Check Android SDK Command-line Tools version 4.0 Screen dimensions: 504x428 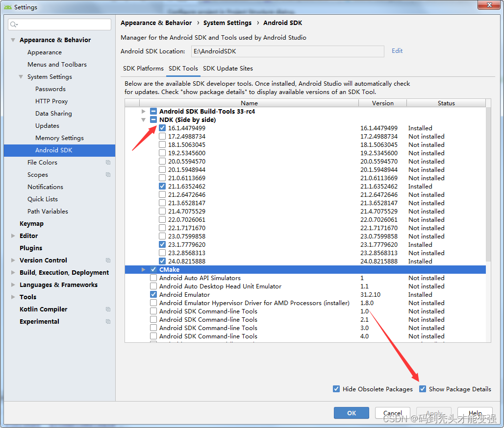153,336
